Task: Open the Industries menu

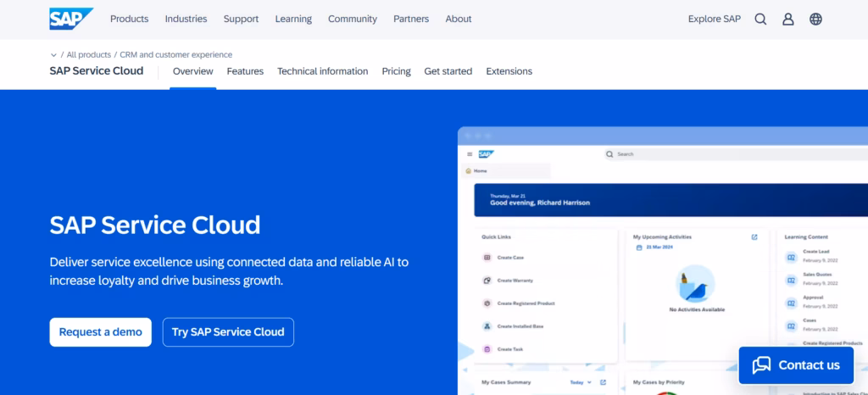Action: [186, 19]
